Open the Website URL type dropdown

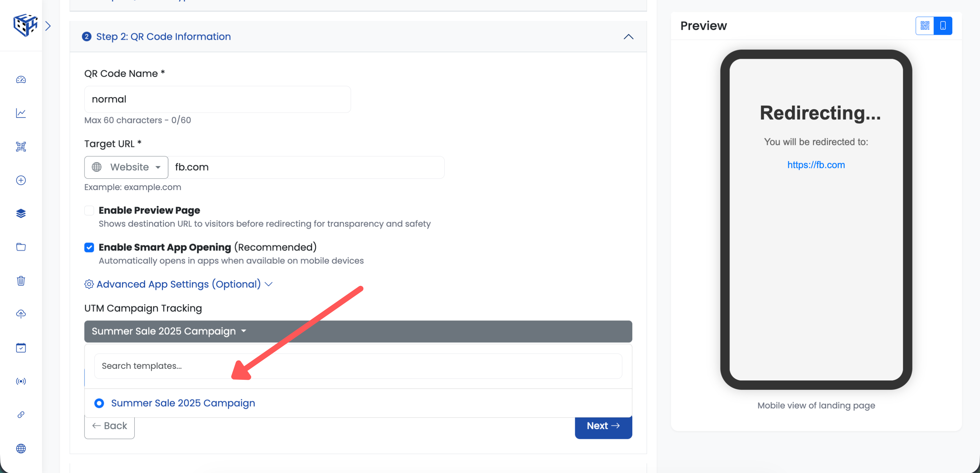(126, 167)
